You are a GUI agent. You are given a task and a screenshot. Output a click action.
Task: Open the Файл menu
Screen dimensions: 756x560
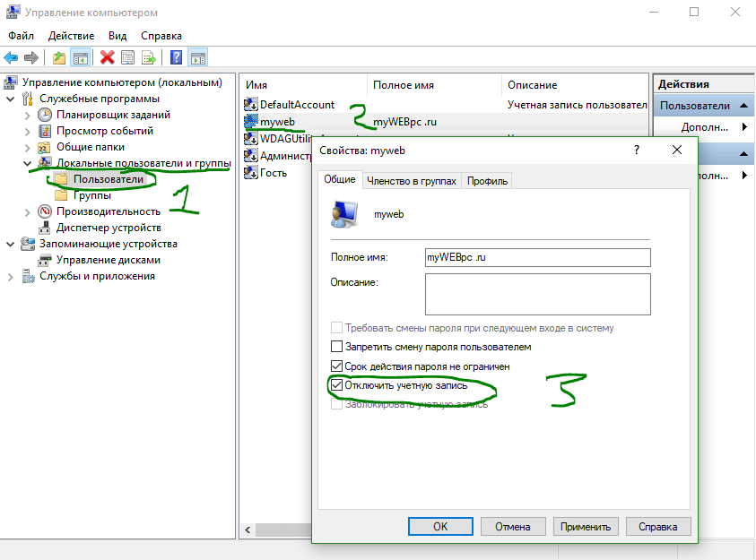tap(21, 36)
